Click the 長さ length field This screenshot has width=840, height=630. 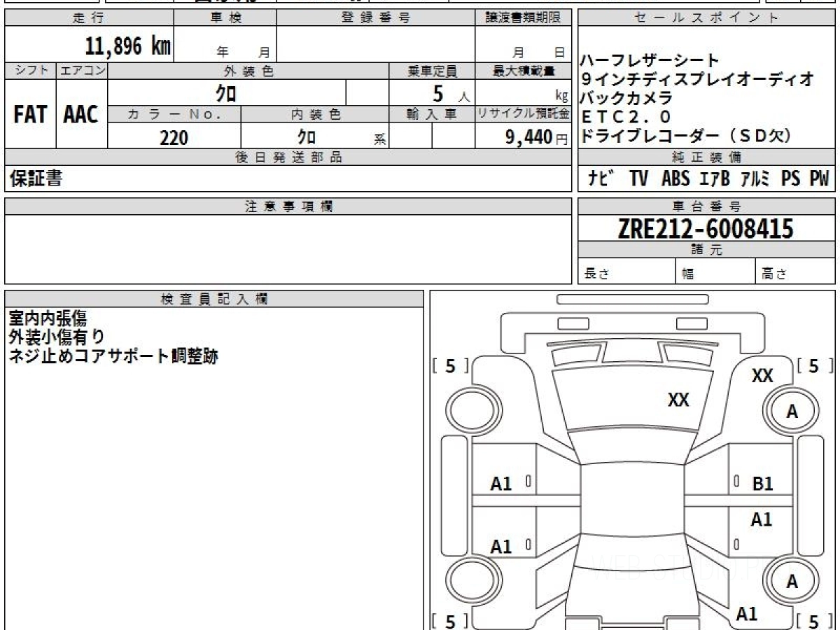pos(626,272)
